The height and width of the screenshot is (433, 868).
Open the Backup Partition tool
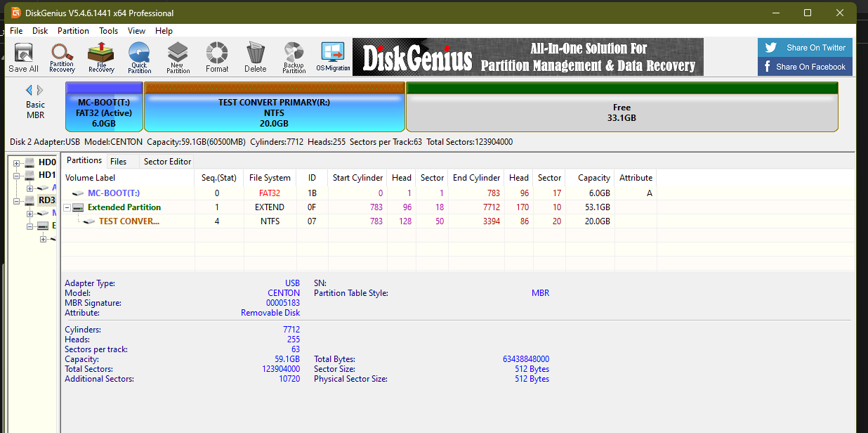click(294, 58)
